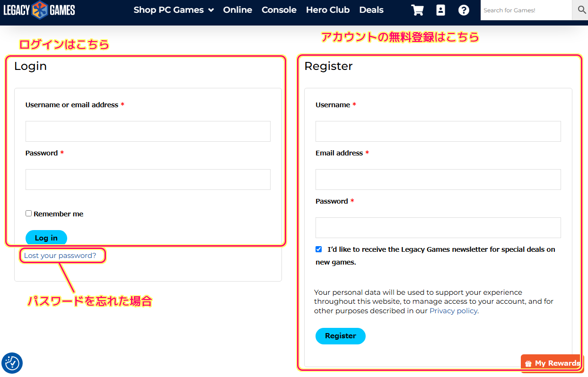This screenshot has width=588, height=377.
Task: Open the help question mark icon
Action: click(x=464, y=10)
